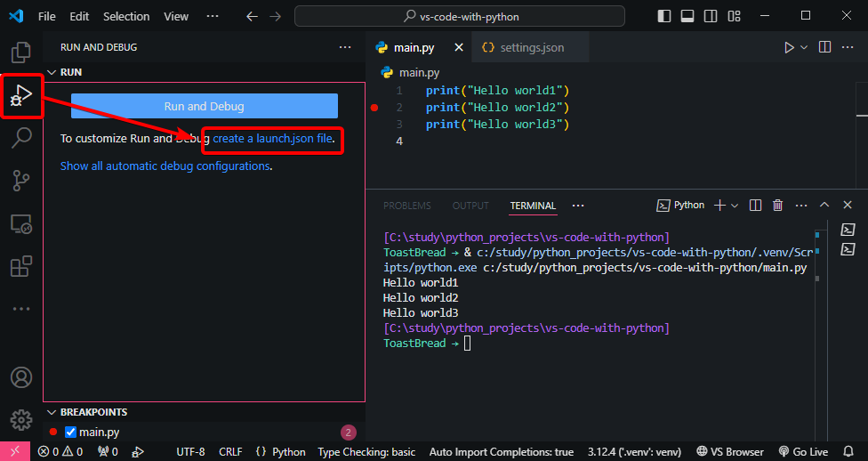868x461 pixels.
Task: Customize layout icon in title bar
Action: click(x=734, y=16)
